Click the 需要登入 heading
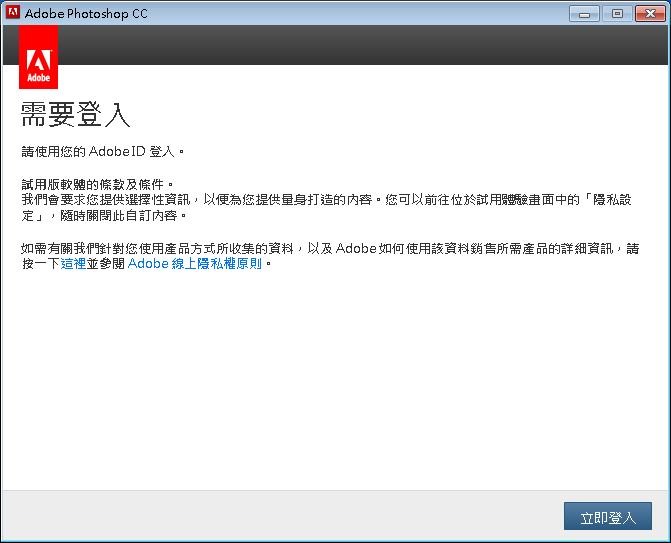The image size is (671, 543). (76, 114)
